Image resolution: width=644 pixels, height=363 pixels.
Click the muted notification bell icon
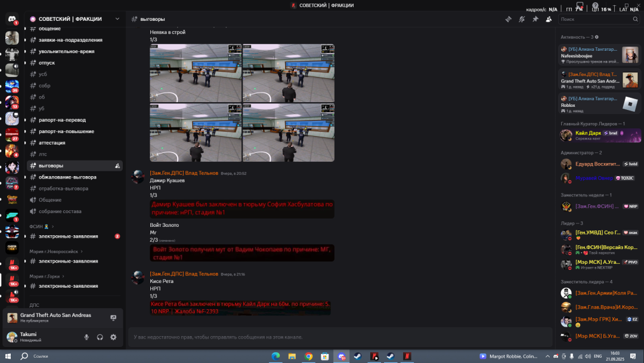pos(522,19)
